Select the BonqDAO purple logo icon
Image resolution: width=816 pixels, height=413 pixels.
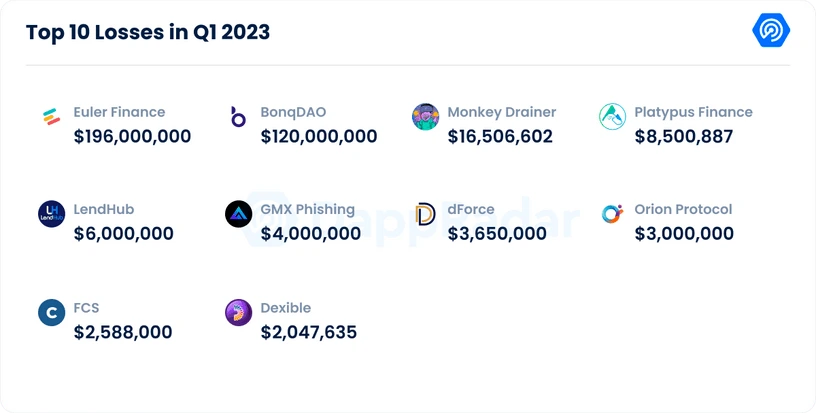[238, 117]
